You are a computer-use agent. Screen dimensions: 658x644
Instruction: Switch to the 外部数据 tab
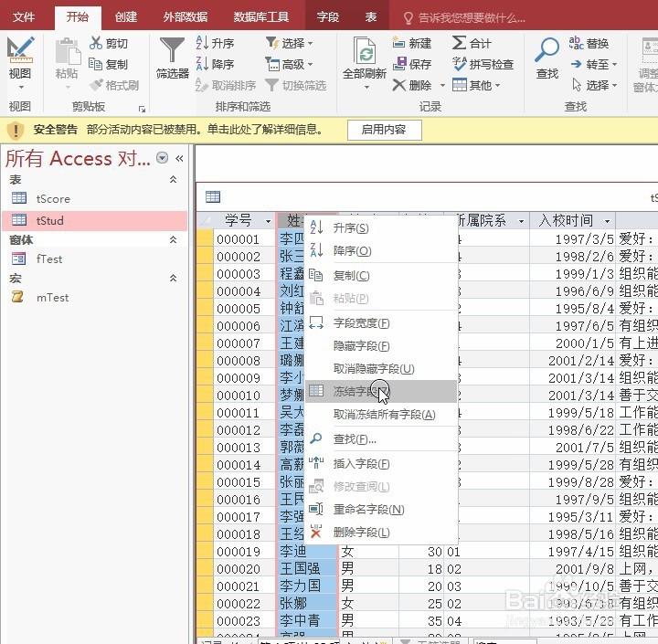[186, 17]
